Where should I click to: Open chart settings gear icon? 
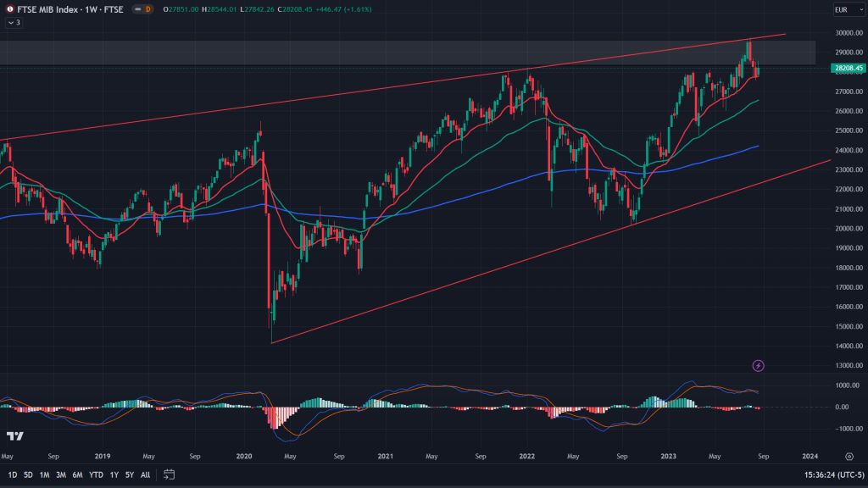[849, 456]
